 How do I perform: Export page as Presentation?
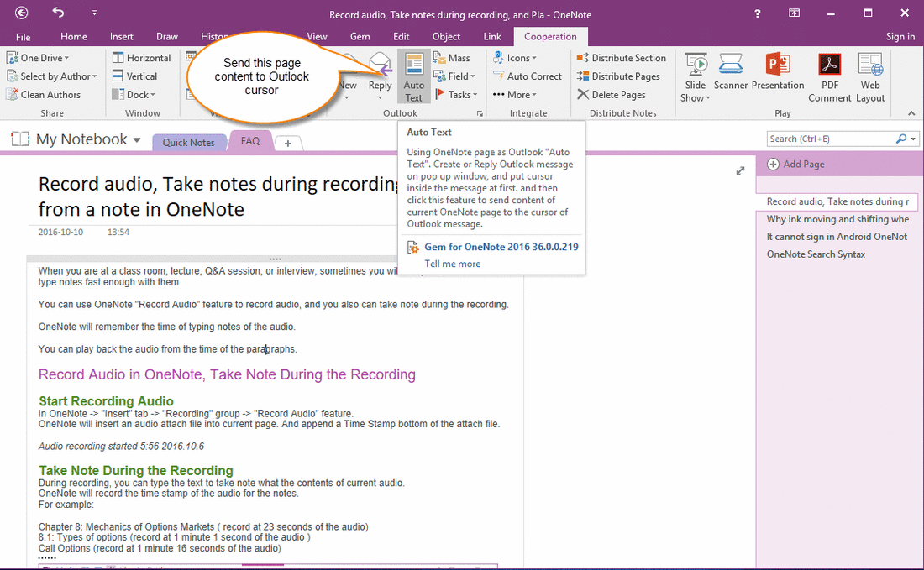pyautogui.click(x=778, y=72)
